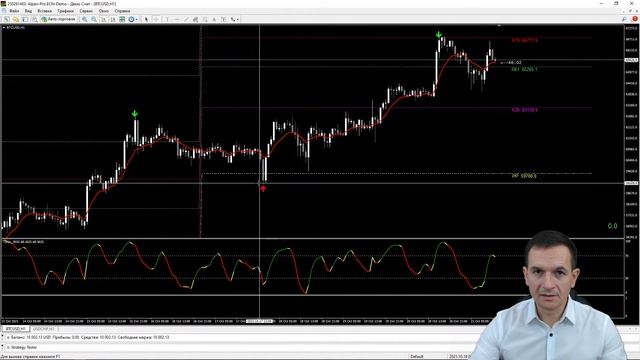Open the Вставка menu

pos(44,11)
